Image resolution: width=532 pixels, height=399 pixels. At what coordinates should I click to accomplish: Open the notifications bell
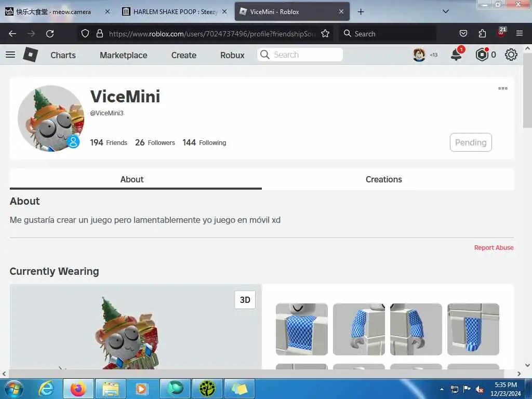coord(456,54)
